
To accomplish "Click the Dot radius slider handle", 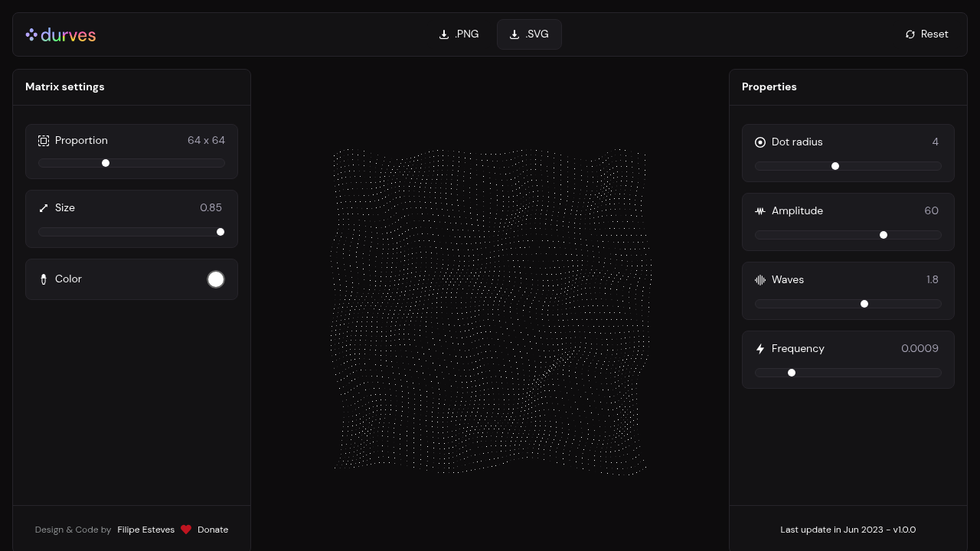I will [x=835, y=166].
